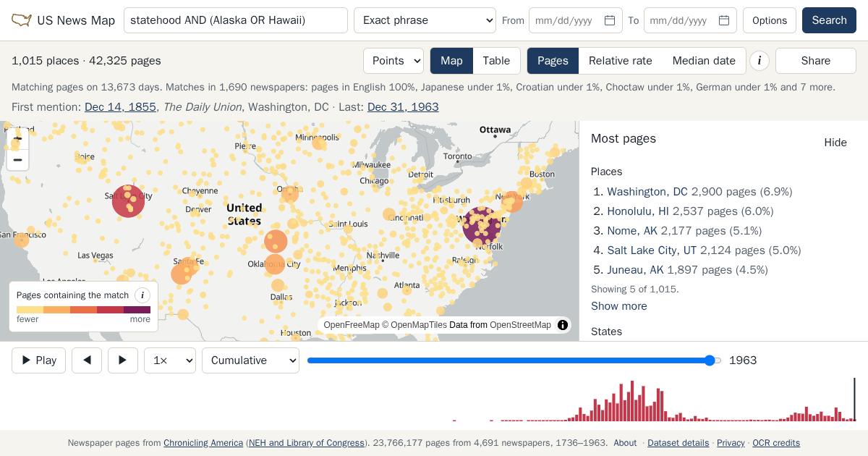Switch to Table view

coord(496,61)
